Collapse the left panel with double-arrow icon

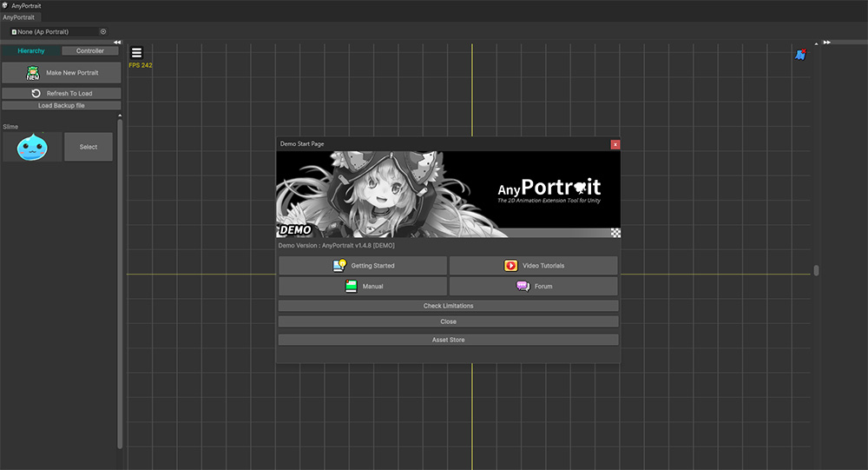point(117,42)
